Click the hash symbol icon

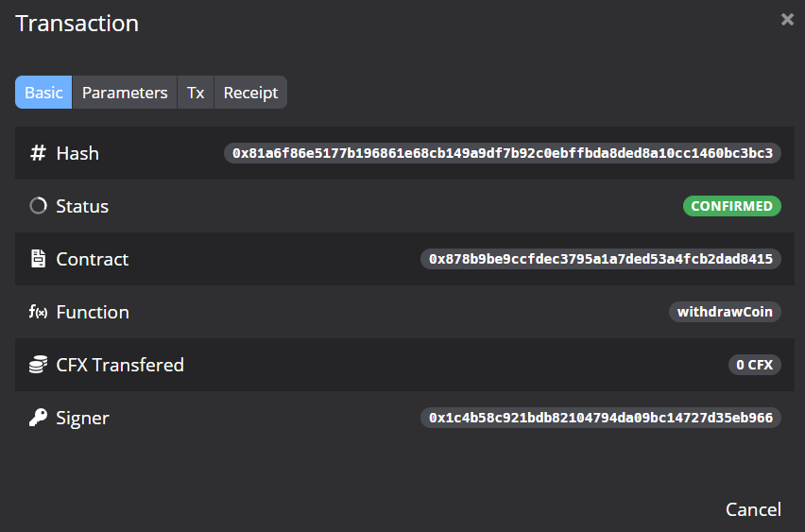(x=38, y=153)
